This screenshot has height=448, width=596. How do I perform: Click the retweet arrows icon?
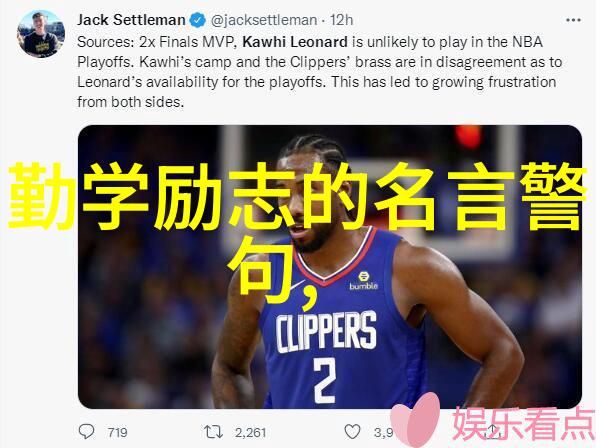click(213, 432)
